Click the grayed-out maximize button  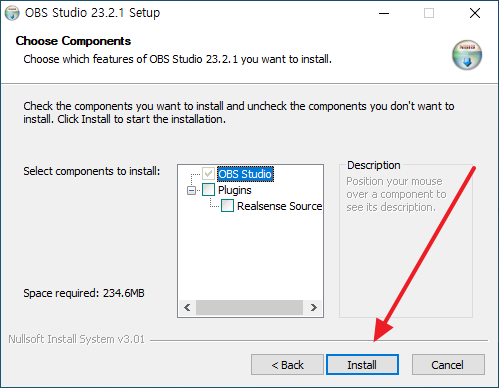[429, 13]
